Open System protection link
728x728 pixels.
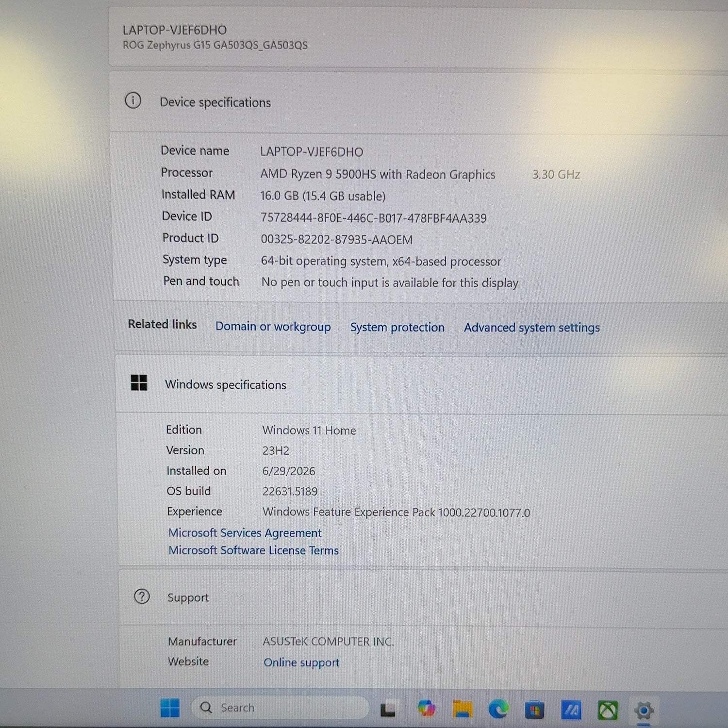click(x=397, y=328)
